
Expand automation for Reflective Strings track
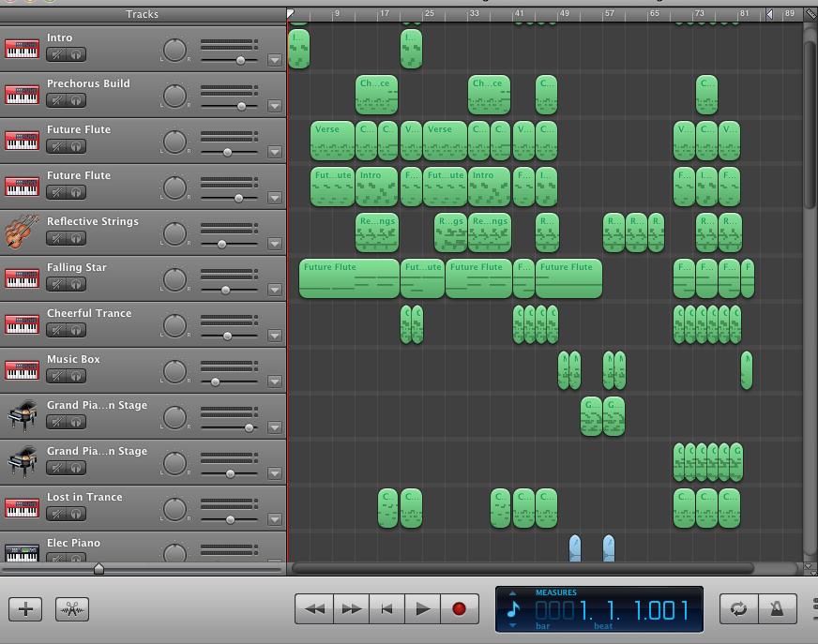[x=275, y=244]
